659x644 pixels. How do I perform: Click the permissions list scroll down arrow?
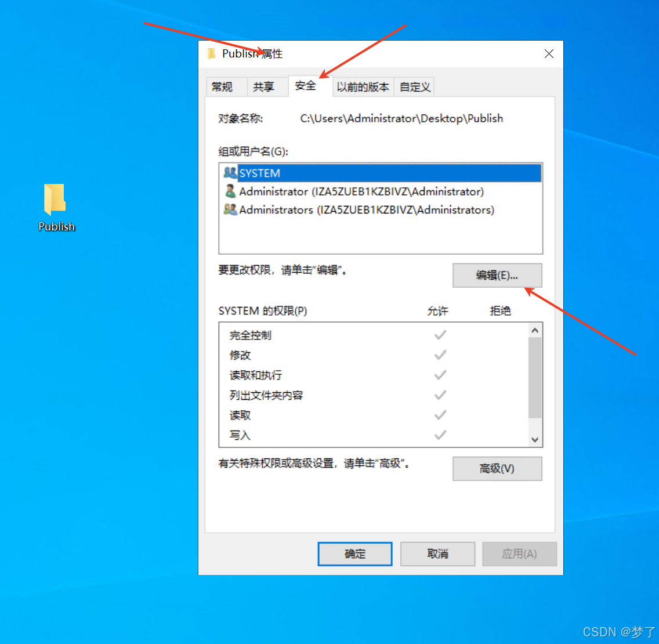click(535, 440)
